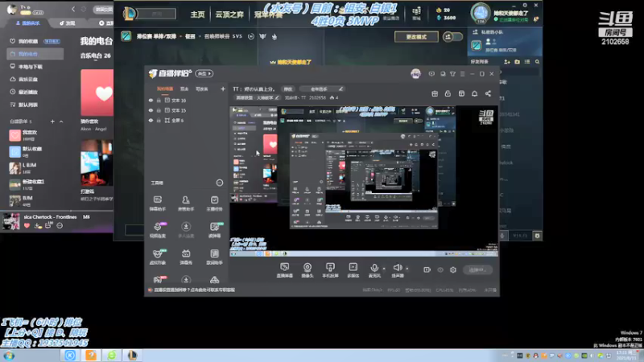
Task: Hide the 全屏 6 source with eye icon
Action: click(x=151, y=120)
